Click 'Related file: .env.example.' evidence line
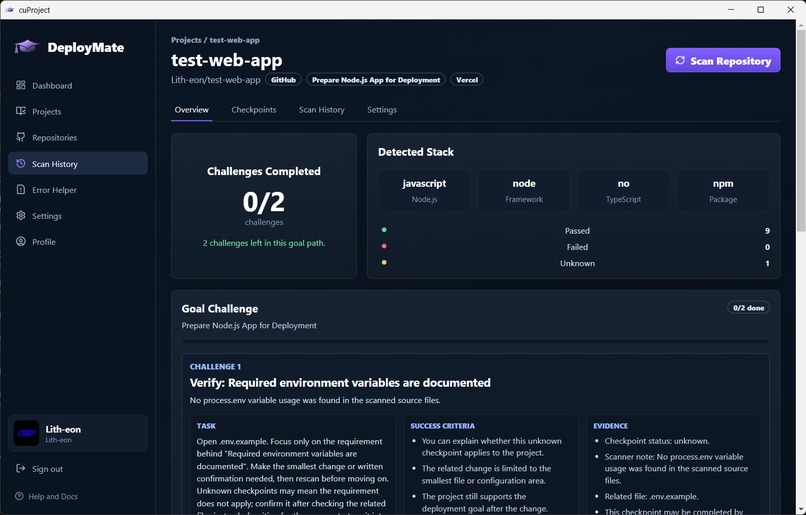The image size is (806, 515). 651,496
